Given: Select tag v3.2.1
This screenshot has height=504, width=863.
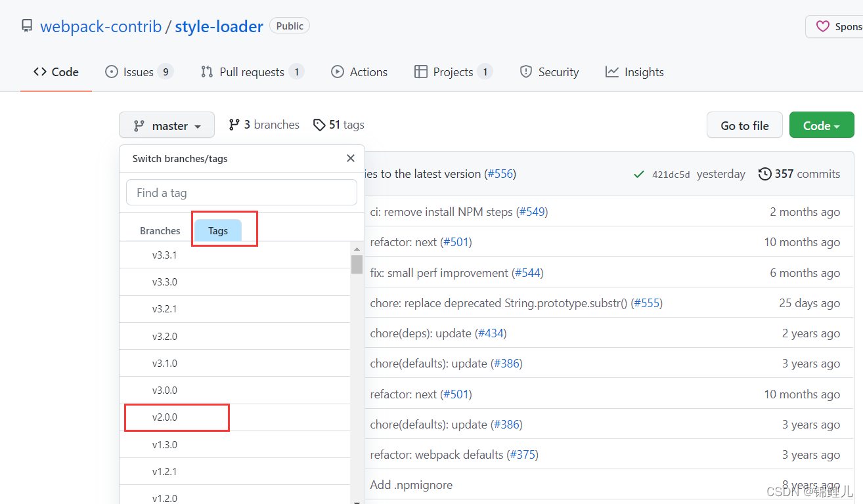Looking at the screenshot, I should [235, 309].
